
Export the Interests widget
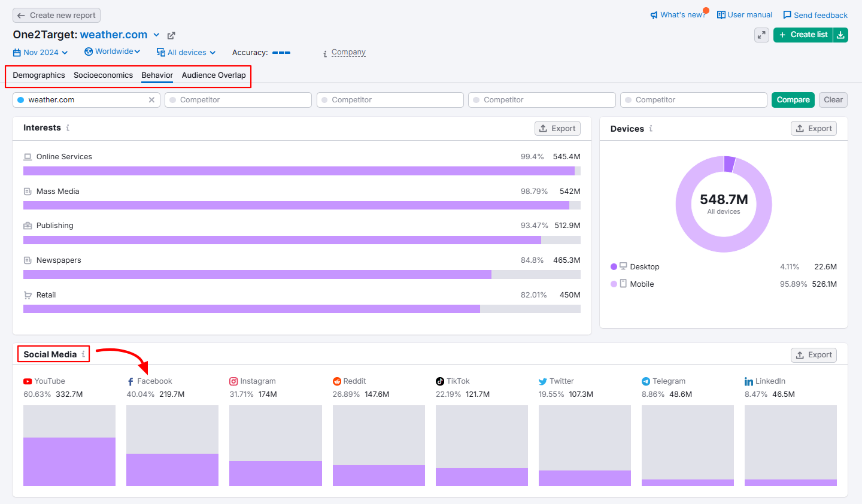[557, 128]
